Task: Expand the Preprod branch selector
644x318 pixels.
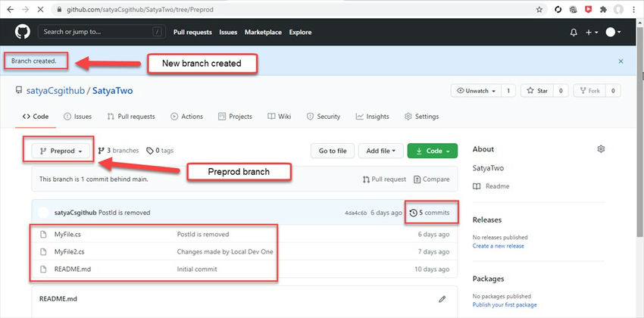Action: [61, 151]
